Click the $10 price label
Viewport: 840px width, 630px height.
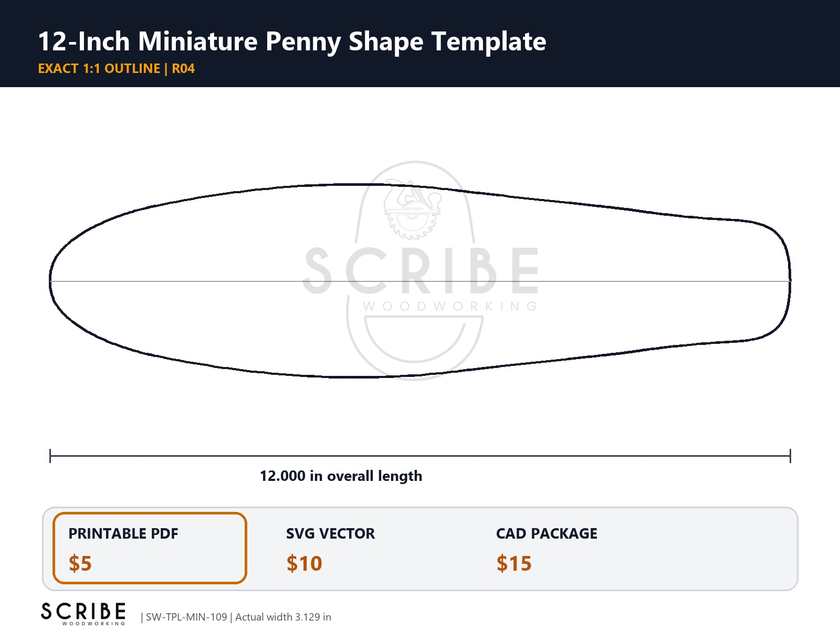point(304,563)
